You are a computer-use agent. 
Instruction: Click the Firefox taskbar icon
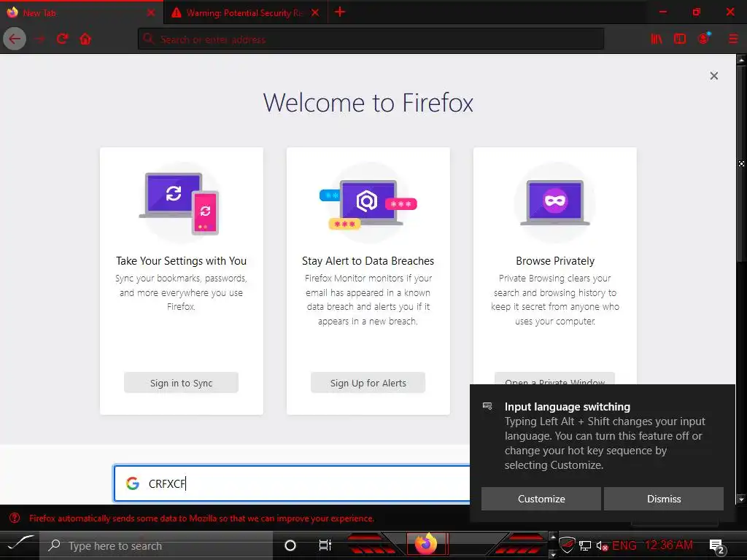point(426,544)
